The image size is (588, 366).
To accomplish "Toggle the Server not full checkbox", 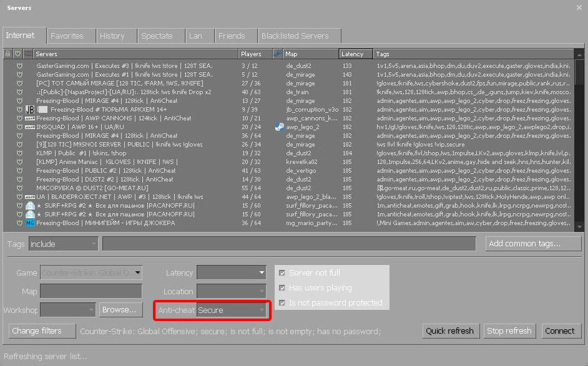I will [282, 272].
